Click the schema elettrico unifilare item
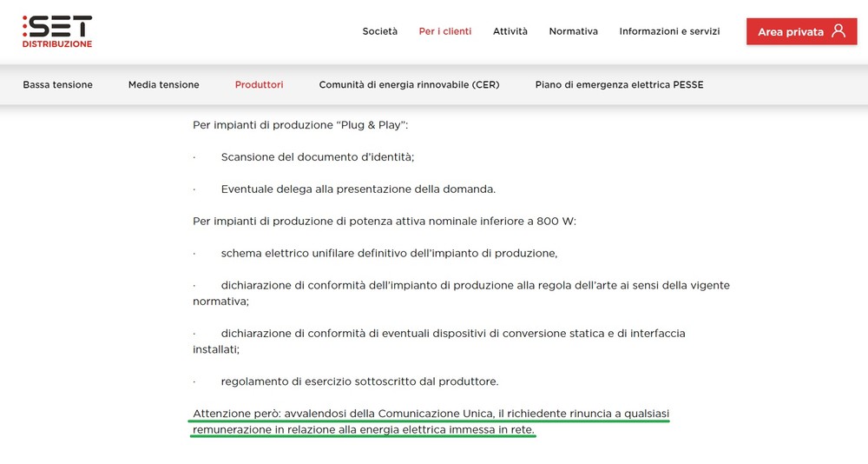Screen dimensions: 868x464 [x=389, y=254]
